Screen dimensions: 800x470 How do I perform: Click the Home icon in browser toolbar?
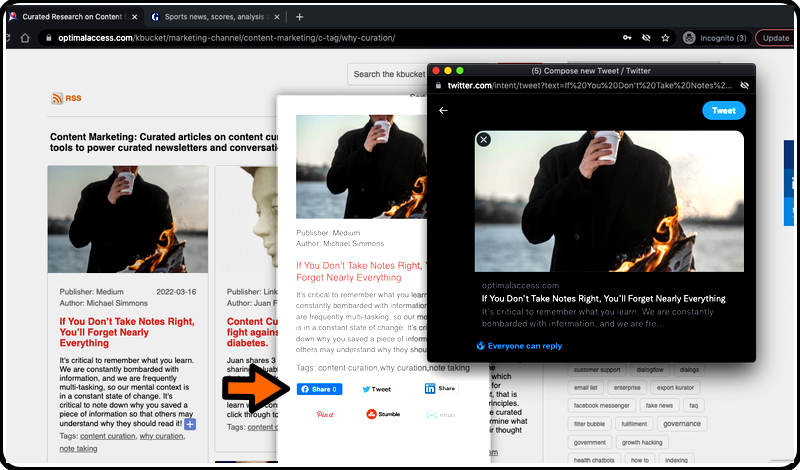24,38
